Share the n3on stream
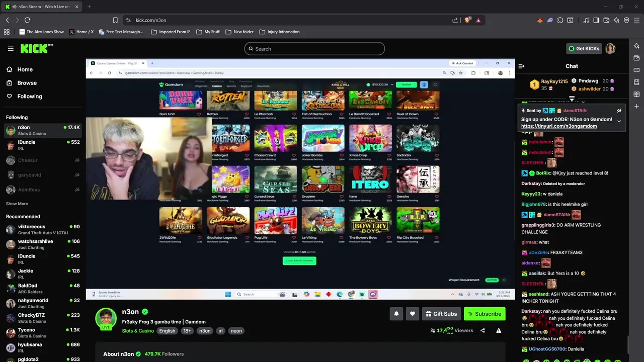Screen dimensions: 644x362 (x=482, y=330)
